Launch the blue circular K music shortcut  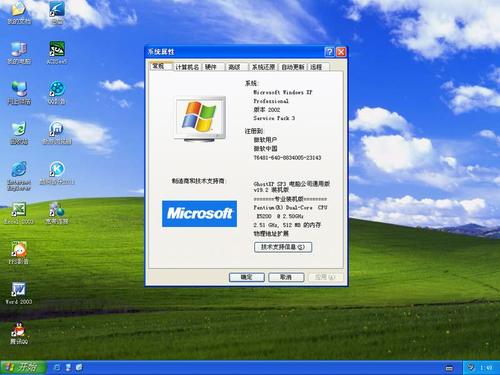tap(57, 173)
